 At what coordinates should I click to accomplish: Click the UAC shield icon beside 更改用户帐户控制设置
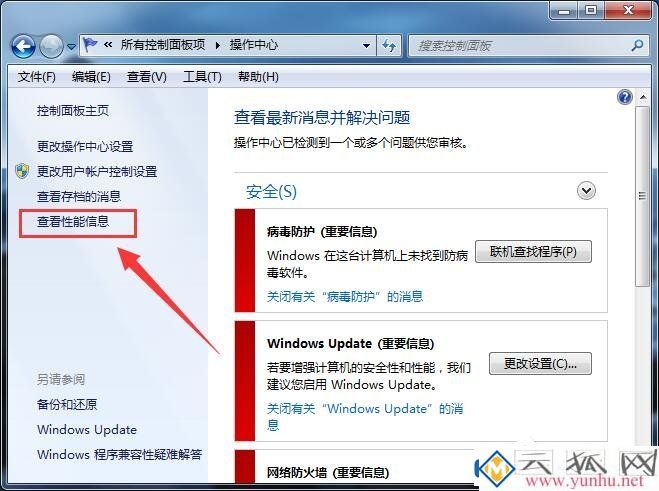coord(22,171)
